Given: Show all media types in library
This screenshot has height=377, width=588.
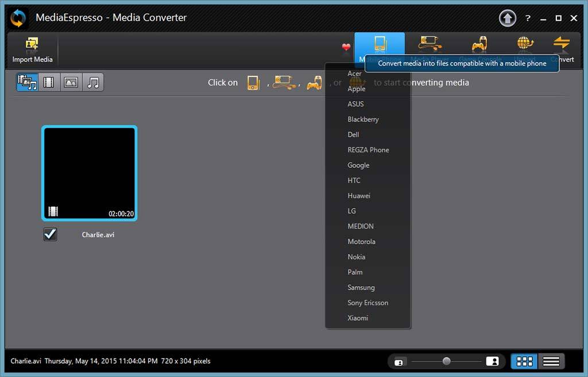Looking at the screenshot, I should pos(27,83).
